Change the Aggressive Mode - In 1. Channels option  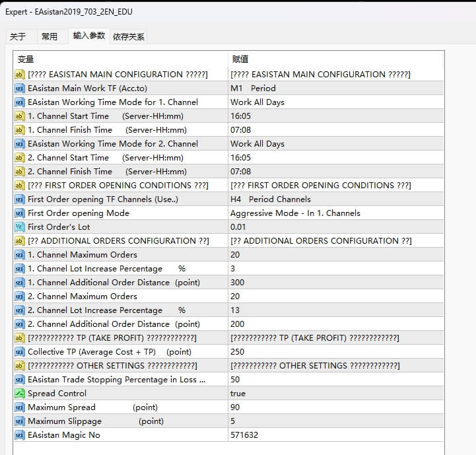(x=295, y=213)
